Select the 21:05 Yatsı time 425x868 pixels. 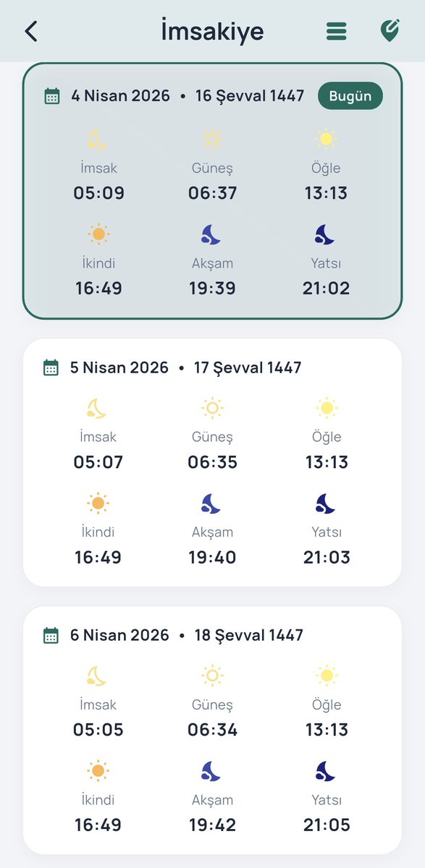pyautogui.click(x=327, y=825)
